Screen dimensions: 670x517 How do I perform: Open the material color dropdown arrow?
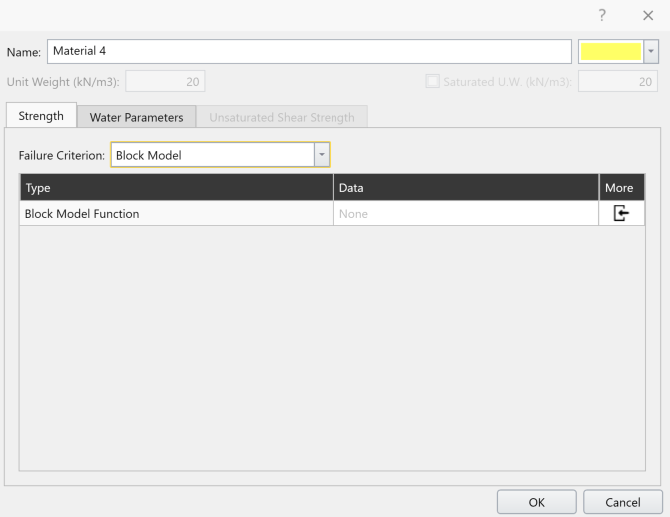(x=651, y=51)
